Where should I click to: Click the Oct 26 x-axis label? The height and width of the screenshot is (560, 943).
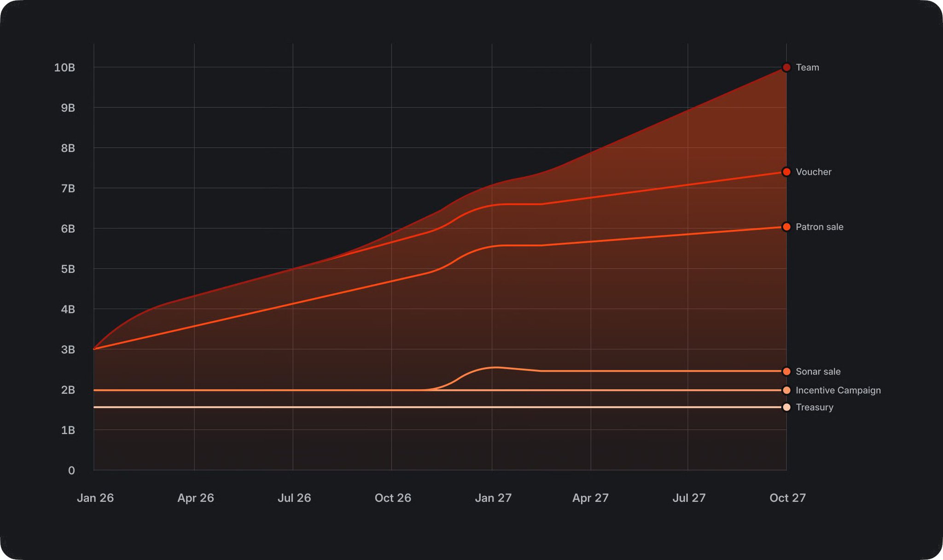pos(393,498)
